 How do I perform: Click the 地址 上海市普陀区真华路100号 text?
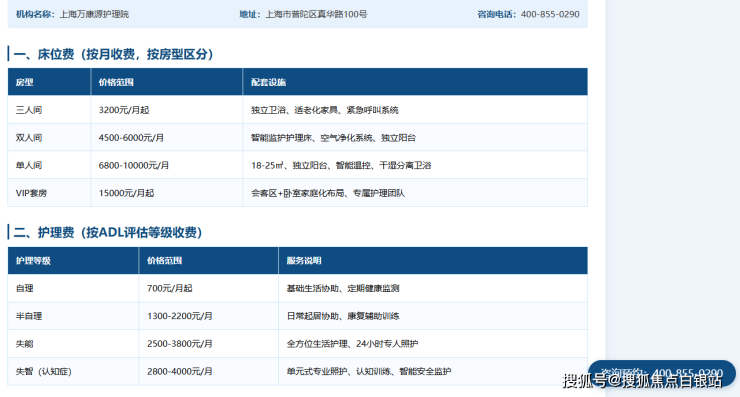[303, 14]
